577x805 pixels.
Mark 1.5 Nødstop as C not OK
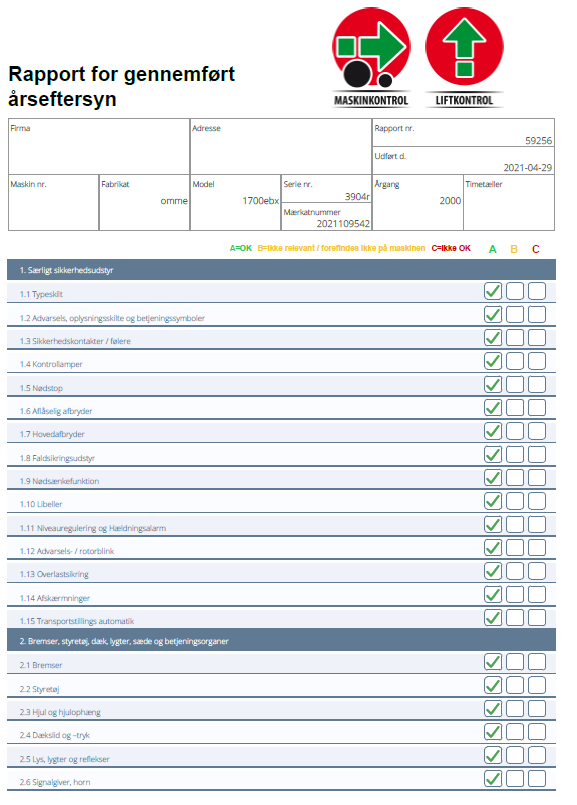click(x=537, y=385)
